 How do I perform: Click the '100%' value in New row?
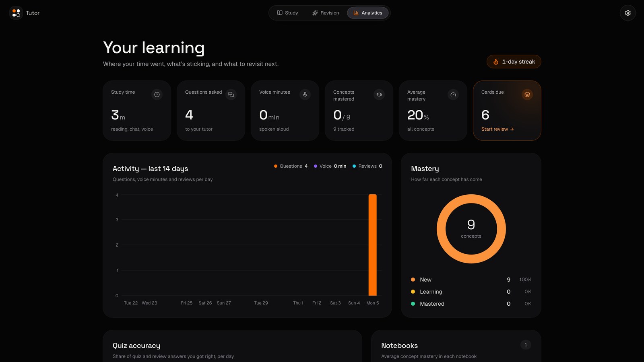(x=525, y=280)
